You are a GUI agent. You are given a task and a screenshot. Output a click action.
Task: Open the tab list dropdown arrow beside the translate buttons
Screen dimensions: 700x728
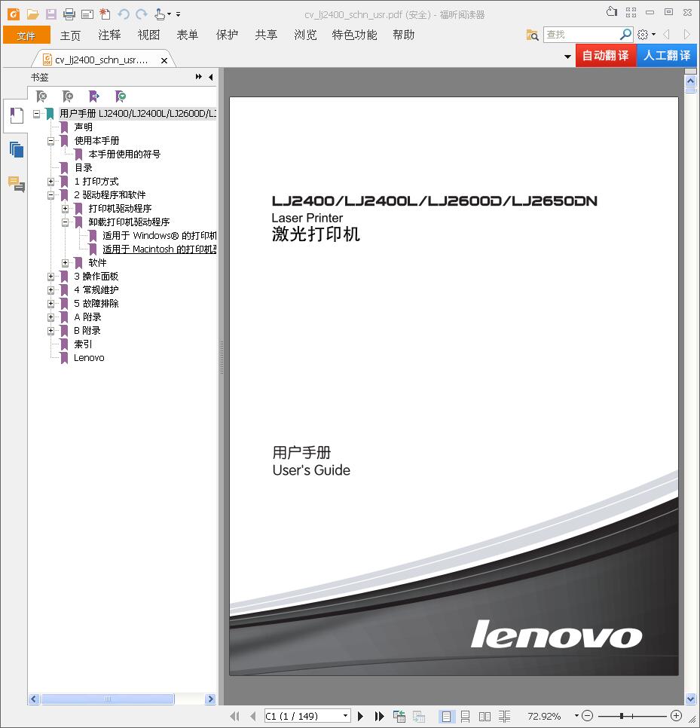pyautogui.click(x=567, y=57)
